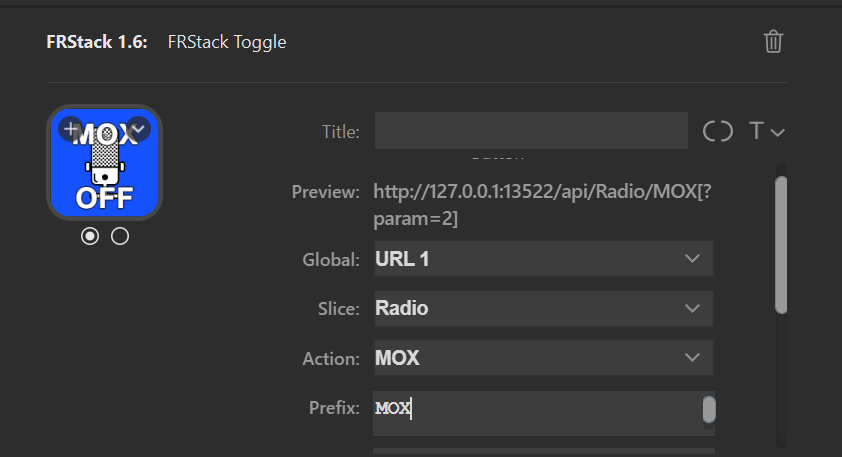Focus the Title text input field

tap(531, 130)
